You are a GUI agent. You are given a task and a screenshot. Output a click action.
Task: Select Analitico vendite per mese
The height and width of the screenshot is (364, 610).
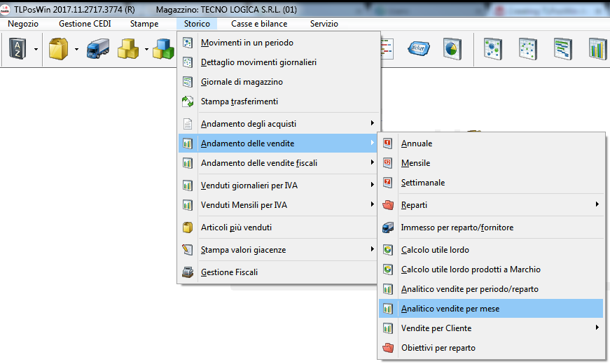click(450, 309)
